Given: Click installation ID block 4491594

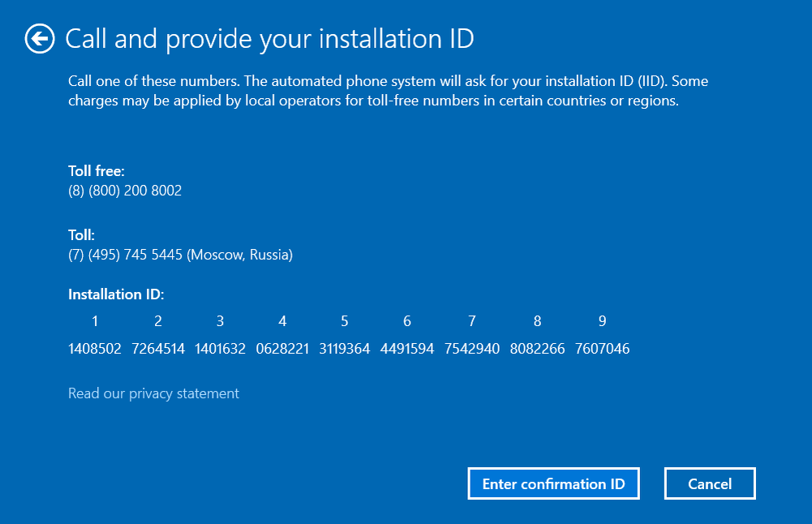Looking at the screenshot, I should (407, 349).
